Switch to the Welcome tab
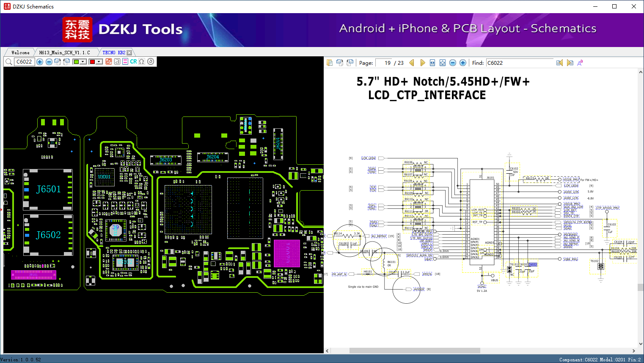The height and width of the screenshot is (363, 644). click(x=20, y=53)
